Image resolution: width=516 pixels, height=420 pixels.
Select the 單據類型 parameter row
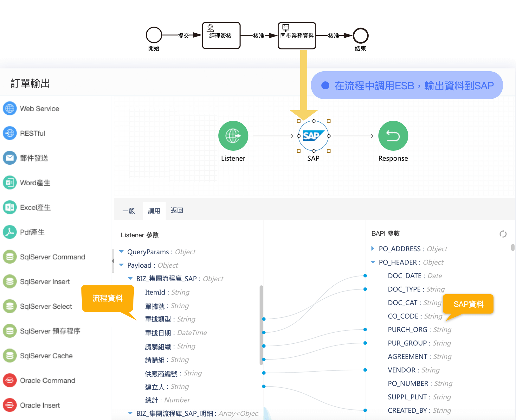click(170, 319)
